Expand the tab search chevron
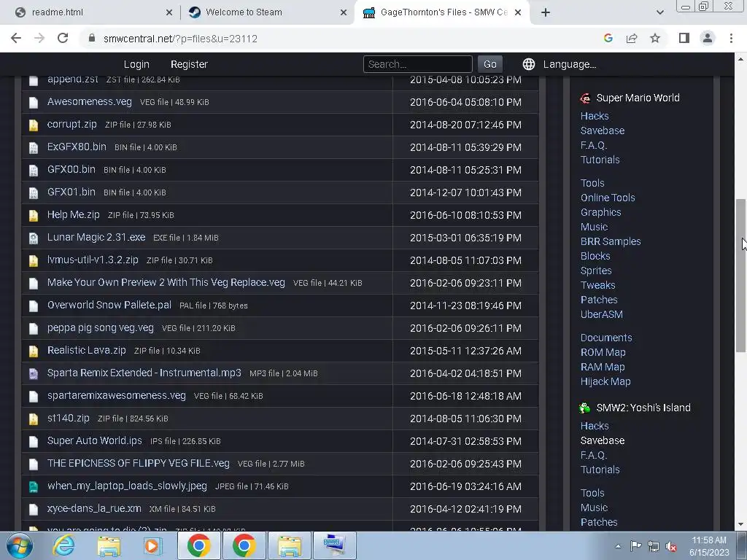Viewport: 747px width, 560px height. 659,12
